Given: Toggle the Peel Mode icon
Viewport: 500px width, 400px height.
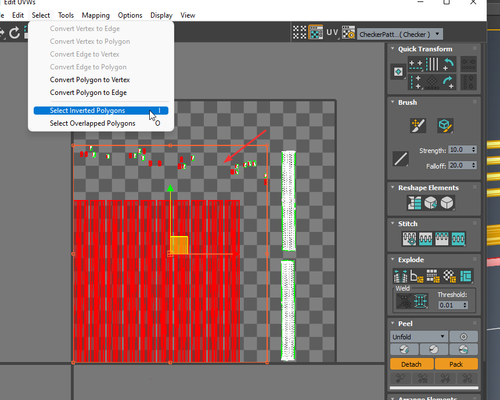Looking at the screenshot, I should tap(434, 349).
